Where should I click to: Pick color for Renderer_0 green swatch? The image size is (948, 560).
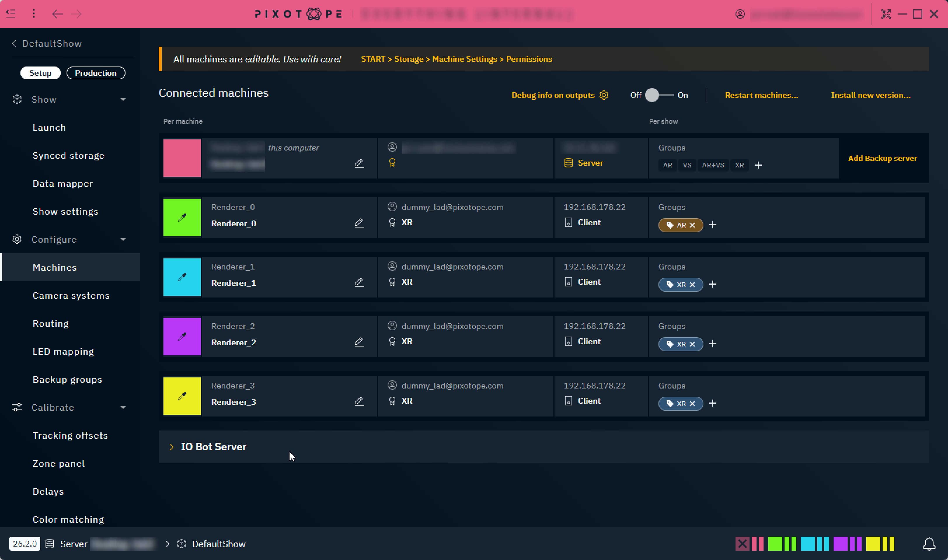[x=182, y=217]
